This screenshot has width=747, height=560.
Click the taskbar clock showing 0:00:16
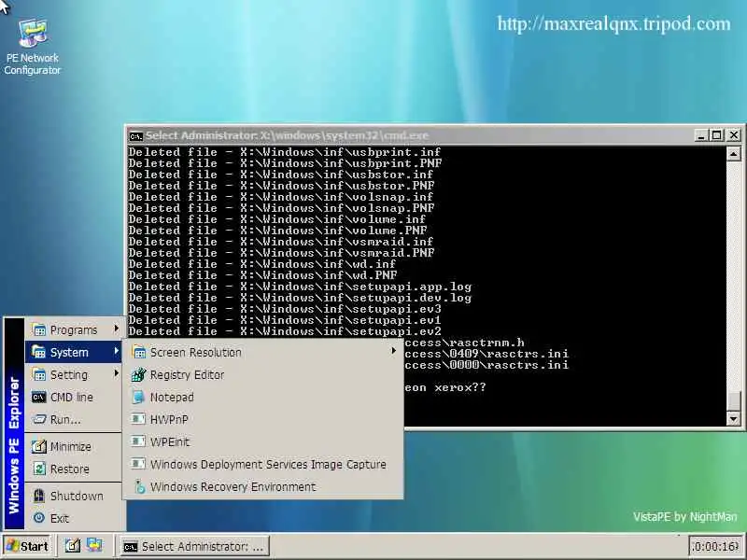pyautogui.click(x=716, y=546)
